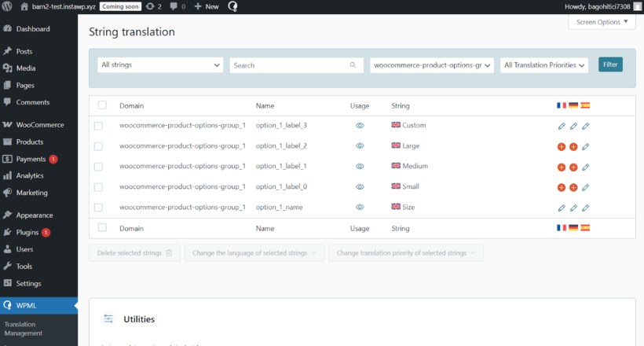Check the box for option_1_label_2 row
The height and width of the screenshot is (346, 644).
(99, 146)
